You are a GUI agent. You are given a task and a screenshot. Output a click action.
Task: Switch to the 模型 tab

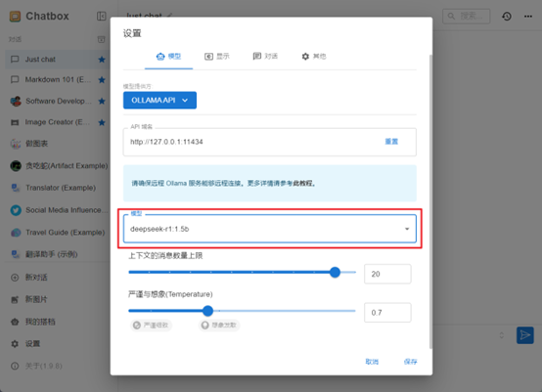point(168,57)
